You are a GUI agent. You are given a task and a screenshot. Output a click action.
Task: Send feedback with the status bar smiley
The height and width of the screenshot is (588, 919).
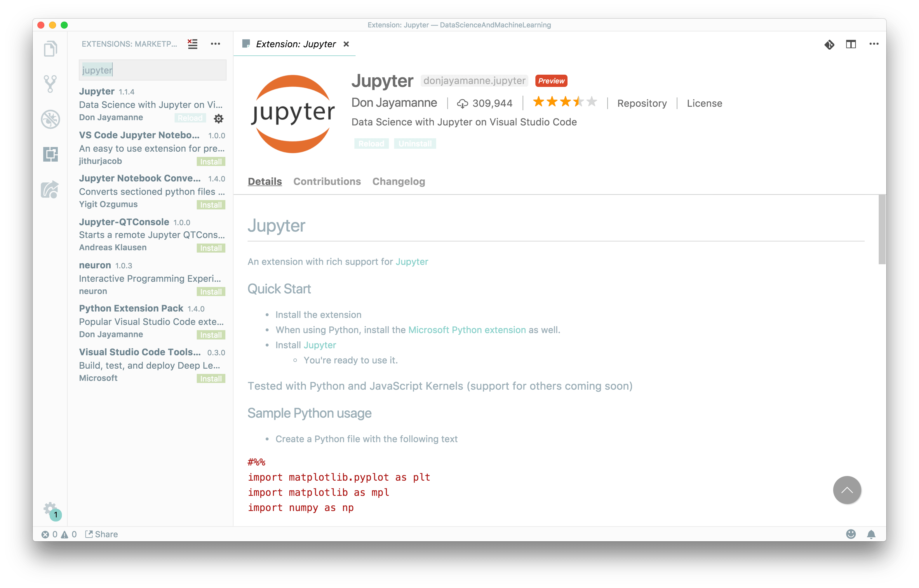pyautogui.click(x=851, y=534)
